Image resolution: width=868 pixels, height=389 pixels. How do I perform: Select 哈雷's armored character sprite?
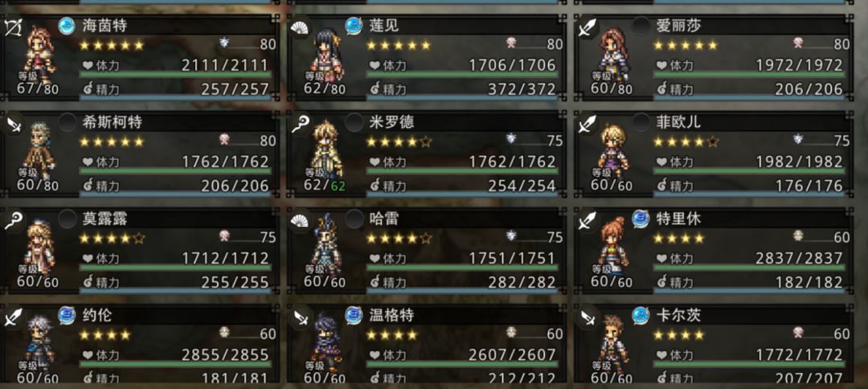326,244
